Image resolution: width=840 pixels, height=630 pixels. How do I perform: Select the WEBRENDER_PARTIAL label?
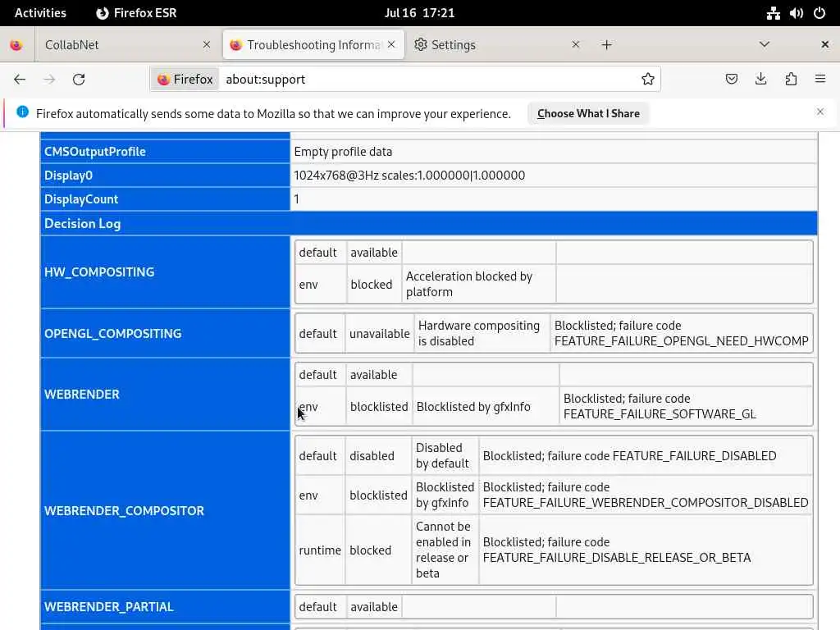[x=109, y=607]
